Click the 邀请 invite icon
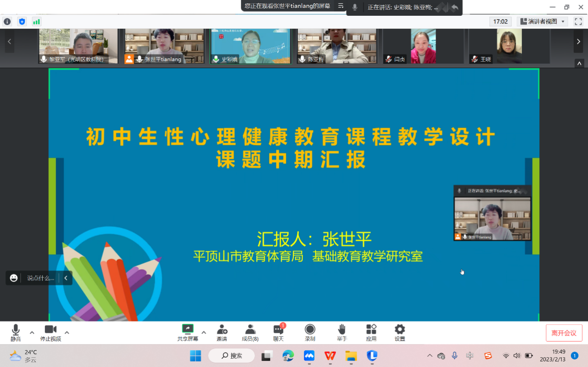588x367 pixels. (222, 332)
